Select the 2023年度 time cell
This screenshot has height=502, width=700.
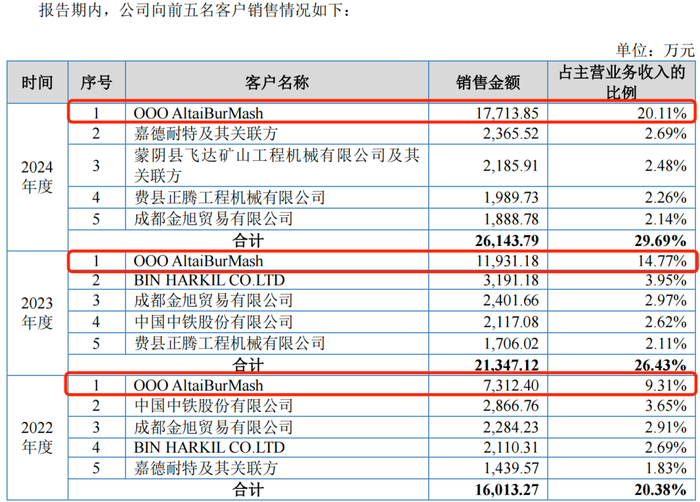point(37,313)
